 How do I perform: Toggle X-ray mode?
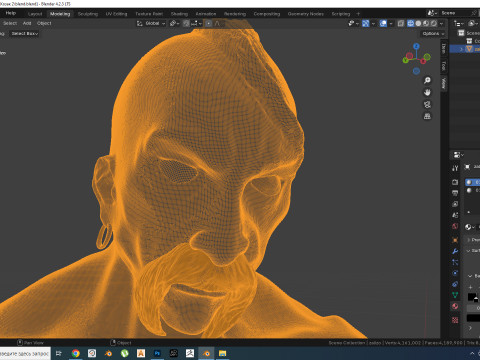coord(401,23)
